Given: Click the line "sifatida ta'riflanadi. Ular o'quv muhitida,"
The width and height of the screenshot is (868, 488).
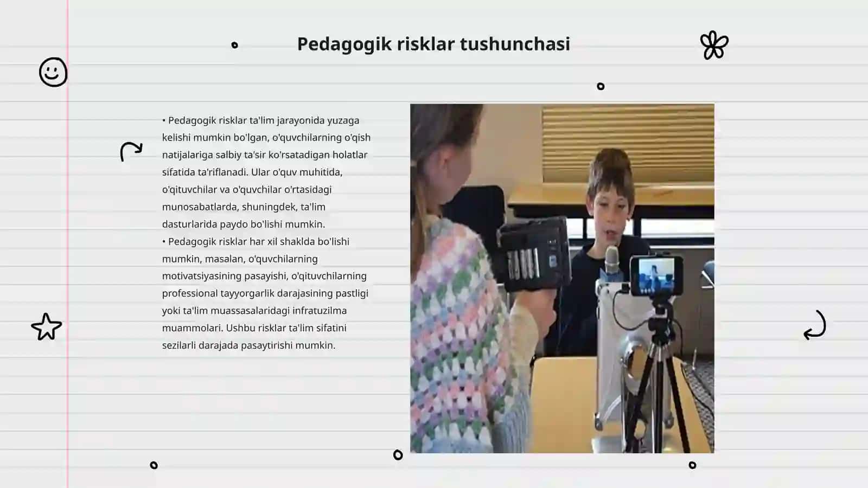Looking at the screenshot, I should pyautogui.click(x=252, y=172).
